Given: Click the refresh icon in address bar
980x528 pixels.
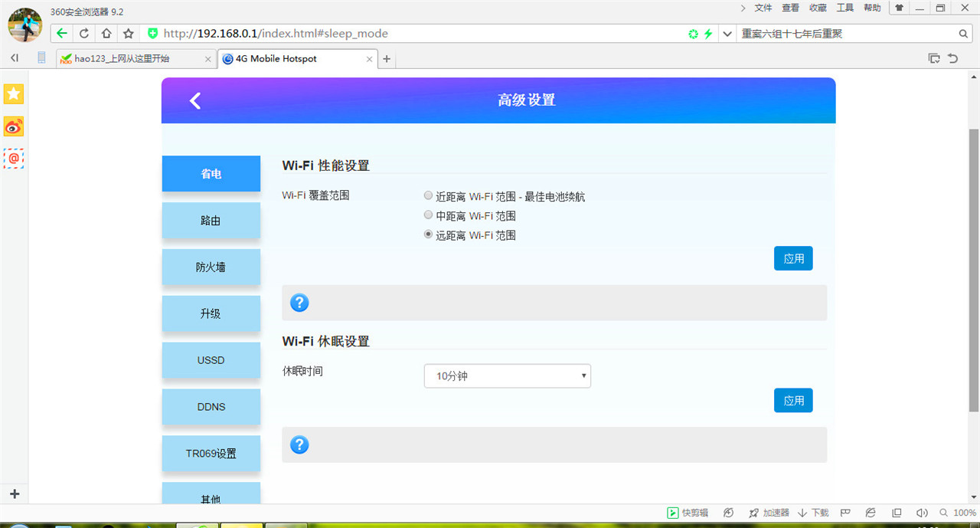Looking at the screenshot, I should [x=83, y=34].
